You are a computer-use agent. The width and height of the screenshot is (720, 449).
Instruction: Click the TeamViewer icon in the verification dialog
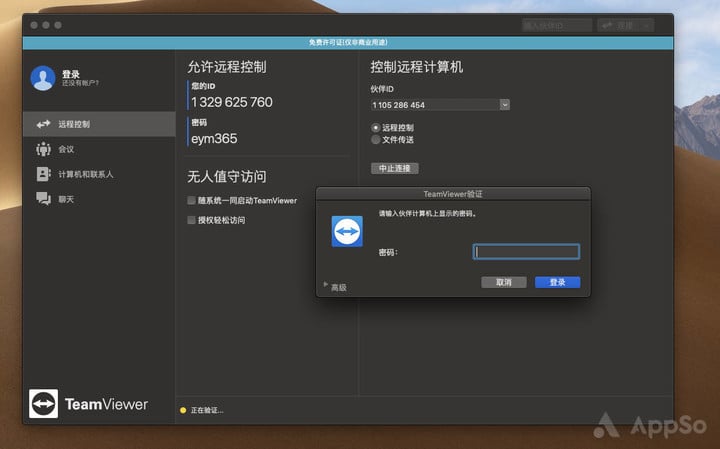tap(347, 231)
